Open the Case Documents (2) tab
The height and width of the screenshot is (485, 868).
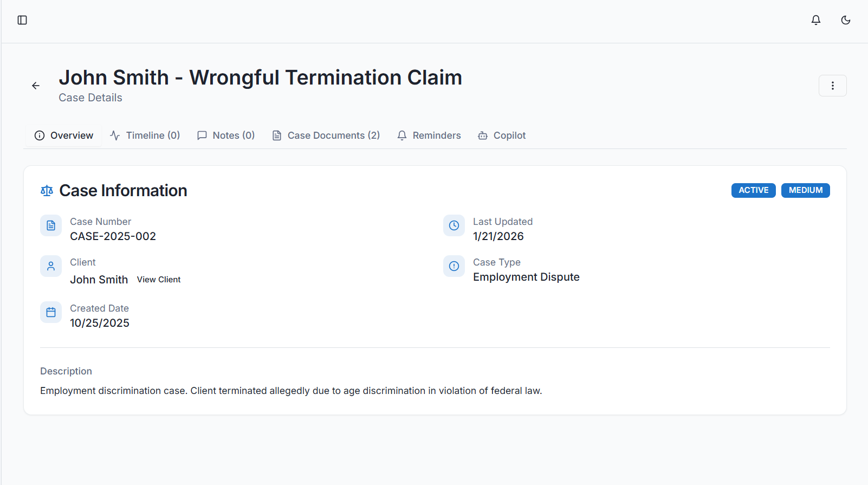[x=326, y=135]
